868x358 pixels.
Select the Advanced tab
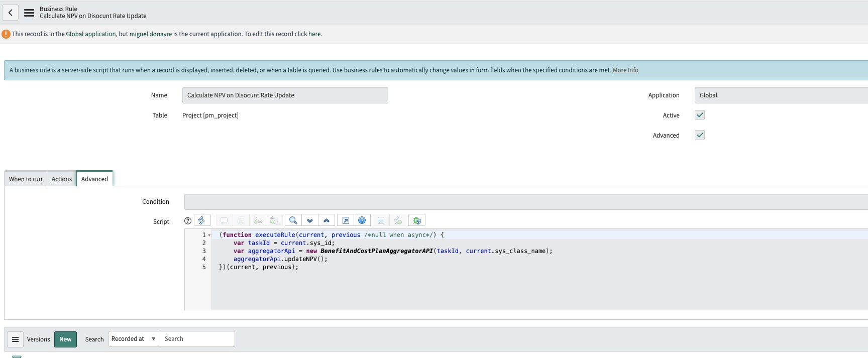click(94, 179)
